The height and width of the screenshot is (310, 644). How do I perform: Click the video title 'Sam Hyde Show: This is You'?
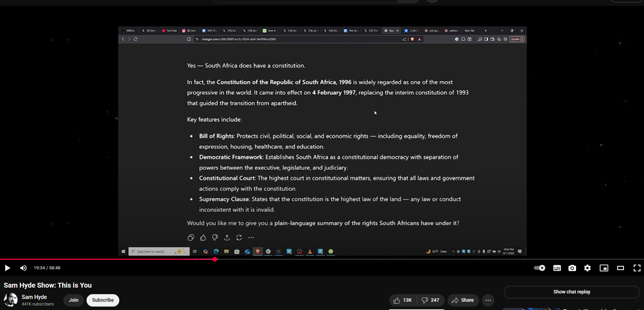(x=48, y=285)
